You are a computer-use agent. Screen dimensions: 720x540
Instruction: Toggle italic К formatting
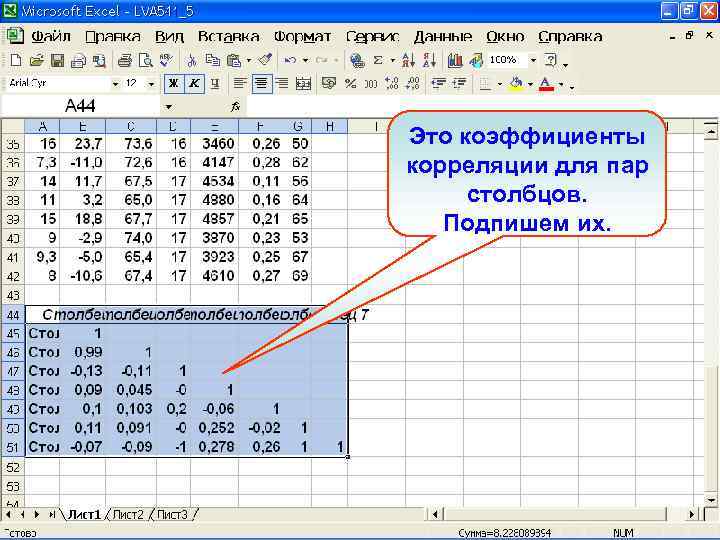click(x=195, y=84)
